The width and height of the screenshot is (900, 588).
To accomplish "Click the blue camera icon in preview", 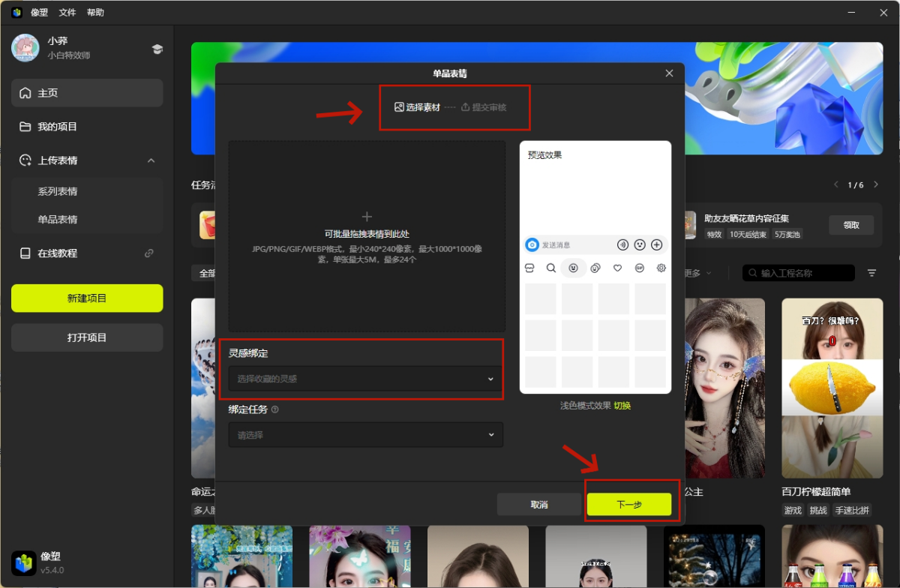I will point(532,244).
